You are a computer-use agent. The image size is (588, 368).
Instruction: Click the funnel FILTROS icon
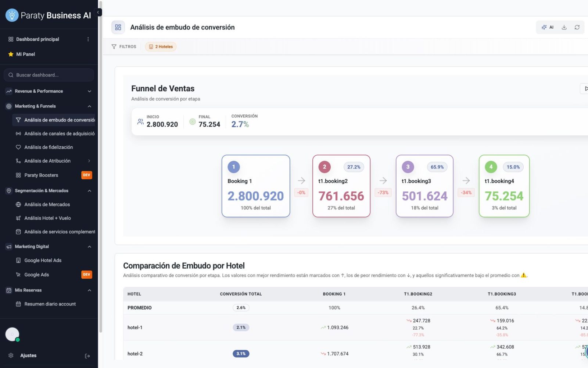point(114,47)
